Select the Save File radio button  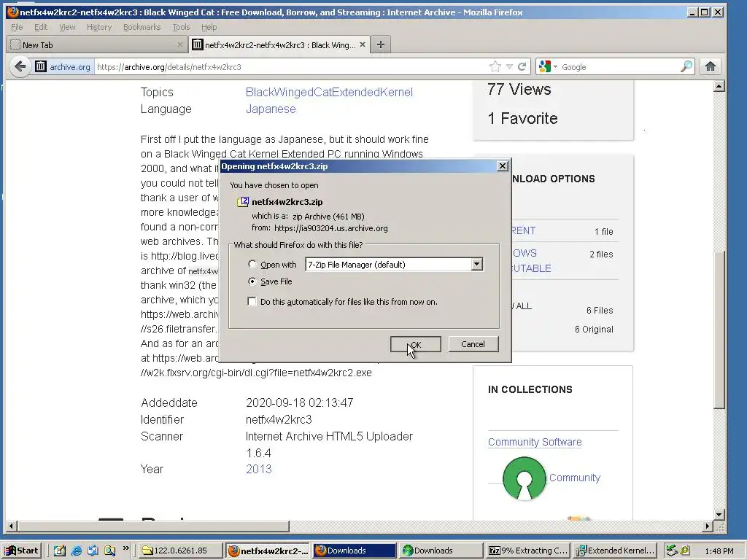[x=252, y=281]
